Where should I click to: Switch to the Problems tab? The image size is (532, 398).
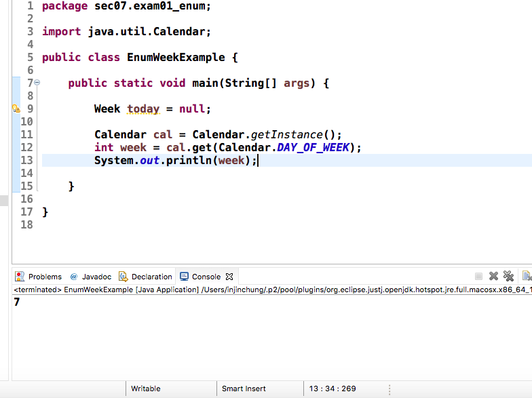[38, 277]
